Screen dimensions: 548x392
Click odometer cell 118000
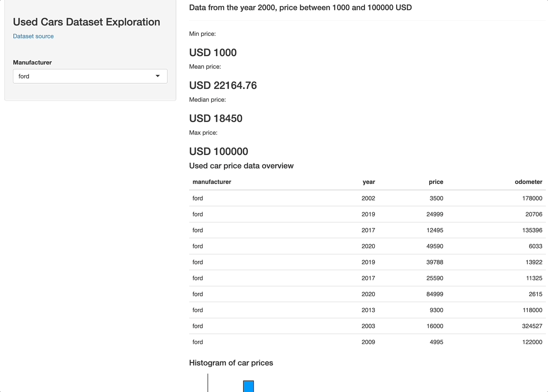coord(532,310)
